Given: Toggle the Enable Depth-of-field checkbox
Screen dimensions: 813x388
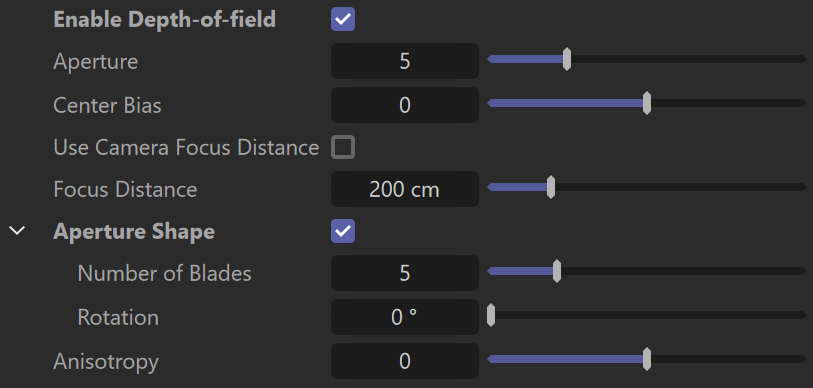Looking at the screenshot, I should pyautogui.click(x=343, y=19).
